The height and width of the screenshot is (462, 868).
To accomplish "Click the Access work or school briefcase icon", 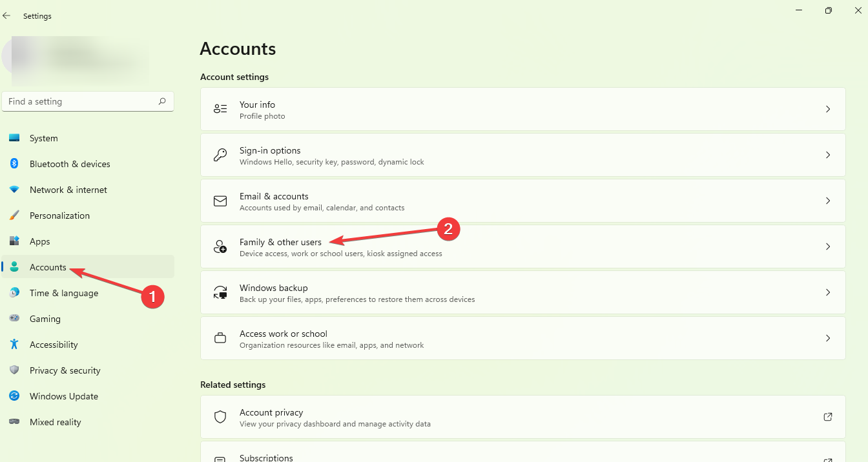I will (220, 338).
